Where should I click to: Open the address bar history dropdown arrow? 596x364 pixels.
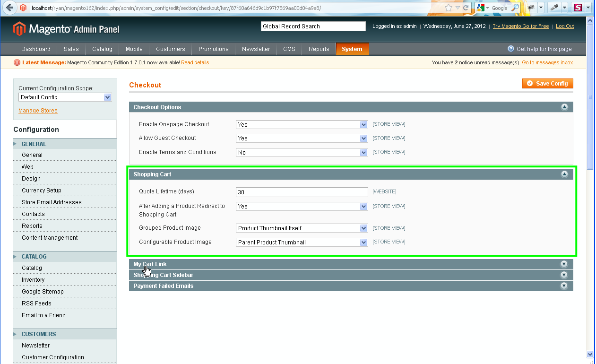pos(458,8)
